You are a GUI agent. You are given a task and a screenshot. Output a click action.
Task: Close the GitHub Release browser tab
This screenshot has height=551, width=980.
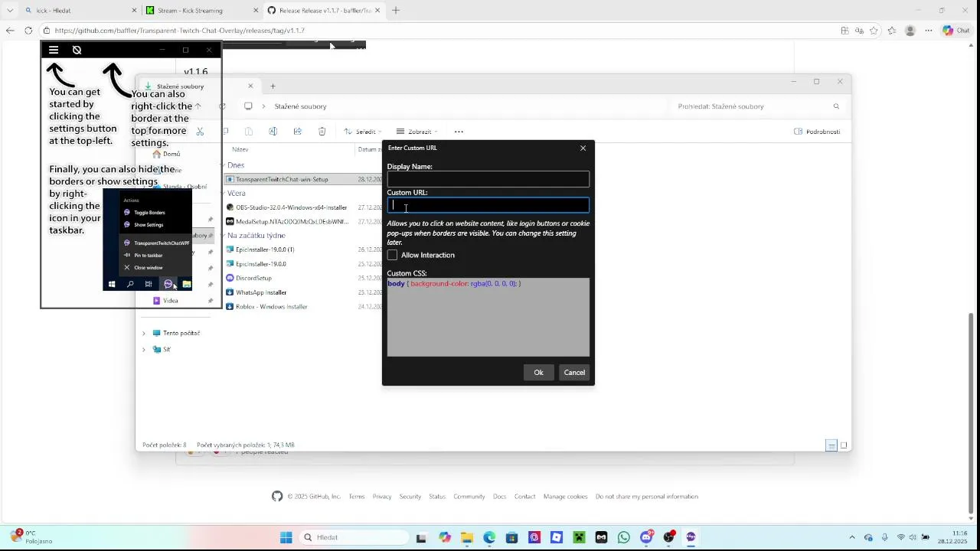tap(377, 11)
